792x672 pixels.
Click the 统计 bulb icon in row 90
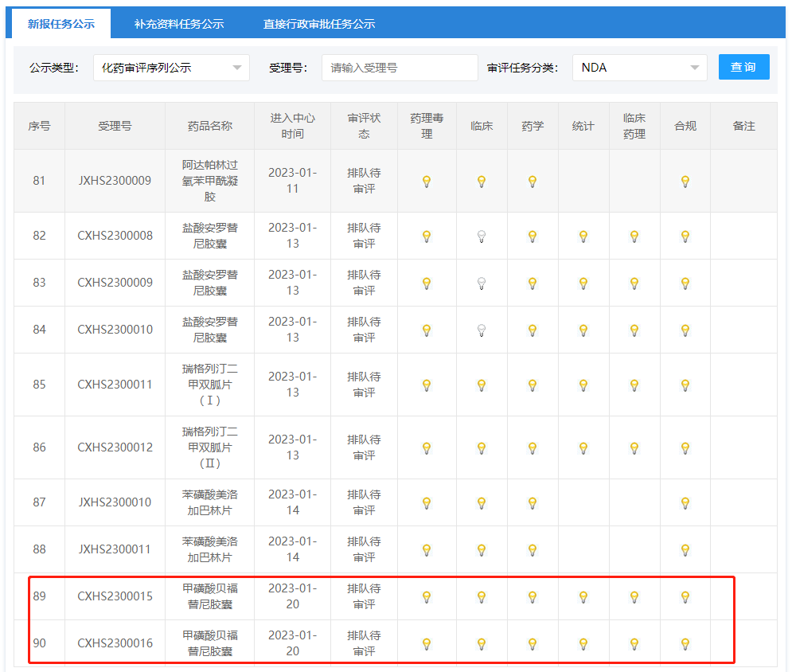click(x=583, y=644)
